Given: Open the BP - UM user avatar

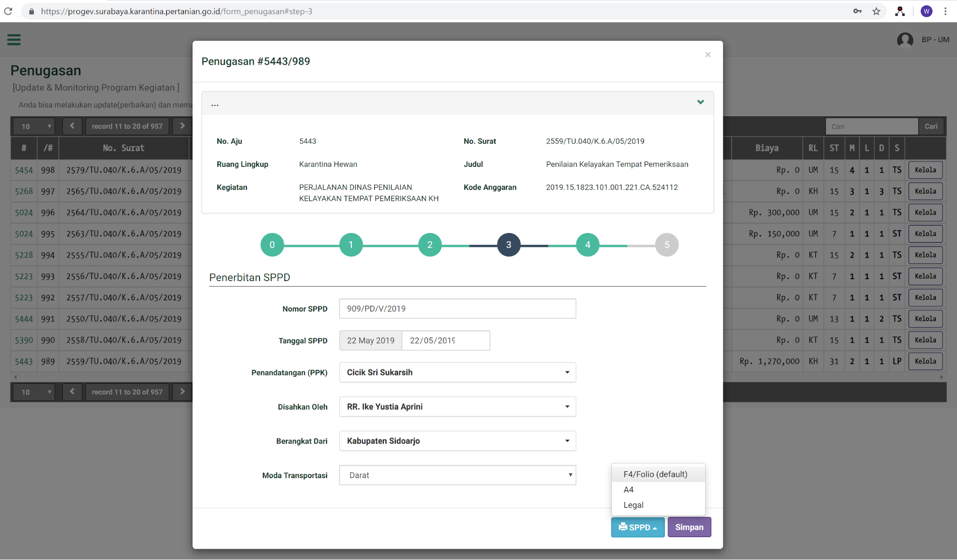Looking at the screenshot, I should [905, 40].
